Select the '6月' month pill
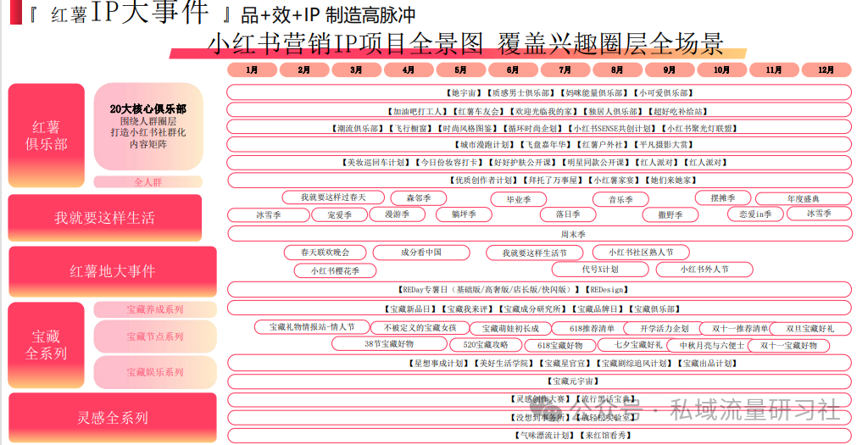The height and width of the screenshot is (445, 868). coord(513,70)
